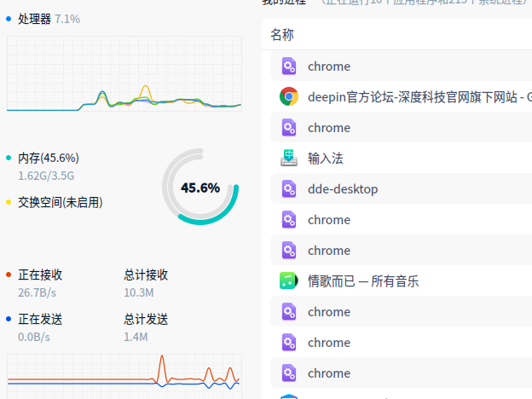Click the dde-desktop process gear icon
Image resolution: width=532 pixels, height=399 pixels.
288,188
